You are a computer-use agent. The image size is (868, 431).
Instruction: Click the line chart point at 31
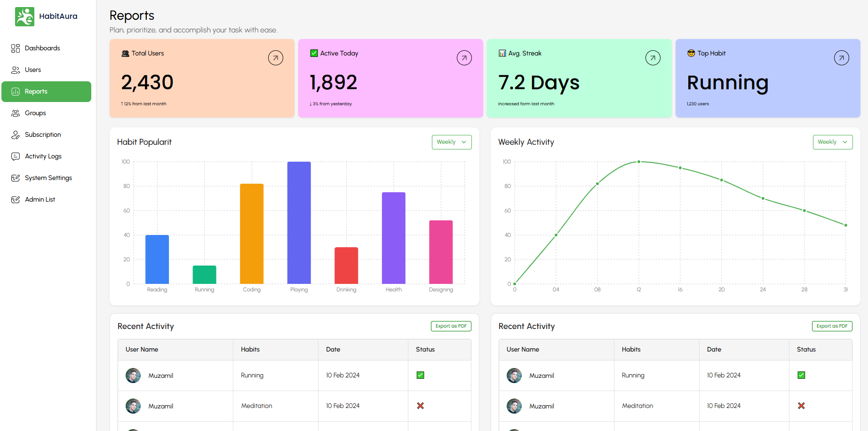[846, 225]
